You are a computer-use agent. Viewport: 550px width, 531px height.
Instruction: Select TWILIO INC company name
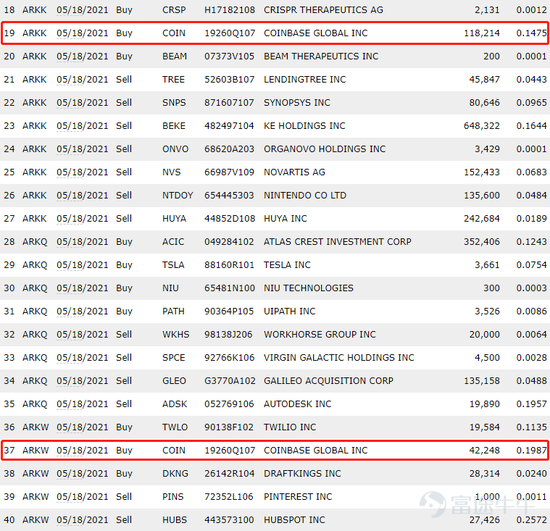click(290, 426)
